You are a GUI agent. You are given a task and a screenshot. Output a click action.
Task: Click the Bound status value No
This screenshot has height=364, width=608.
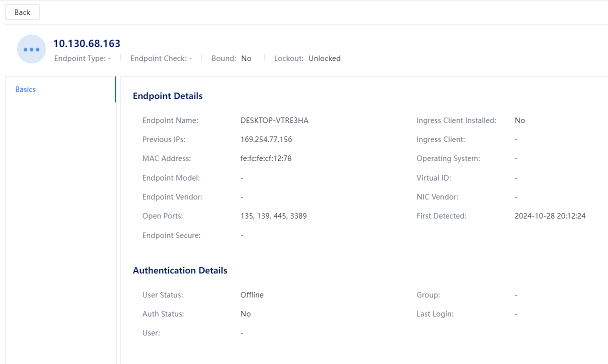click(x=246, y=58)
